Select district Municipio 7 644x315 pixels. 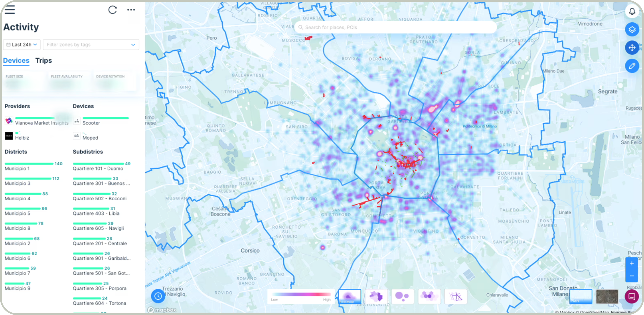pos(20,271)
